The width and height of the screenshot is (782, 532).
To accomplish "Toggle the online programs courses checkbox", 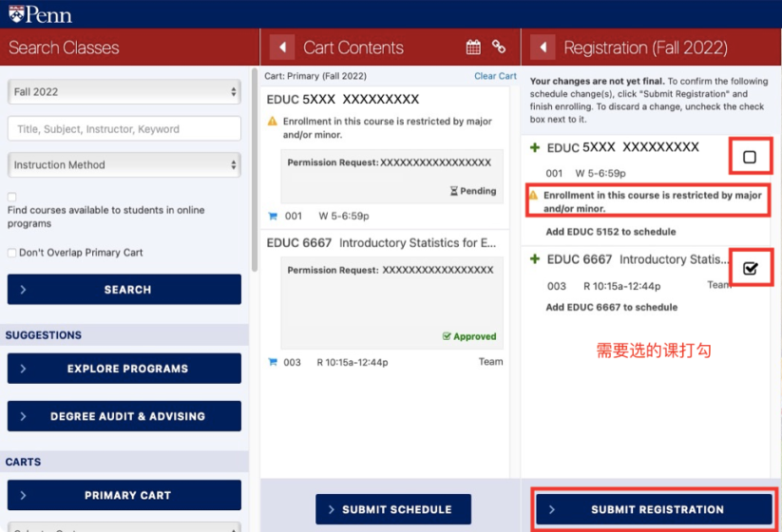I will point(12,197).
